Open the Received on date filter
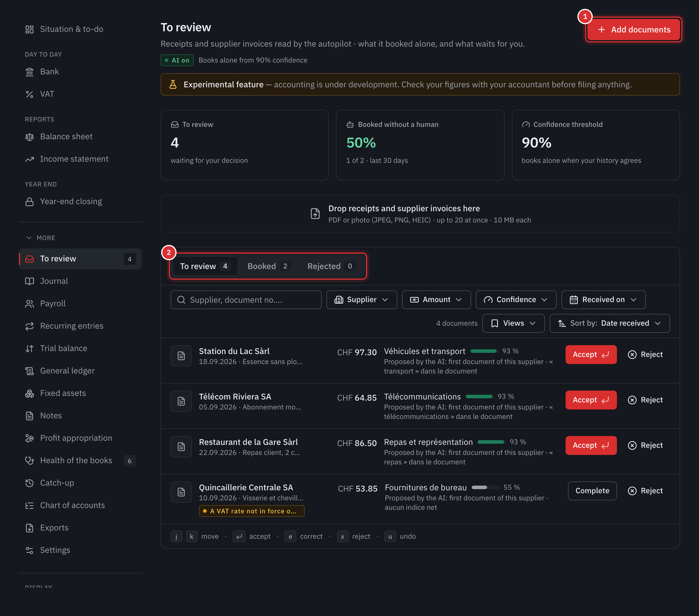Image resolution: width=699 pixels, height=616 pixels. [603, 300]
